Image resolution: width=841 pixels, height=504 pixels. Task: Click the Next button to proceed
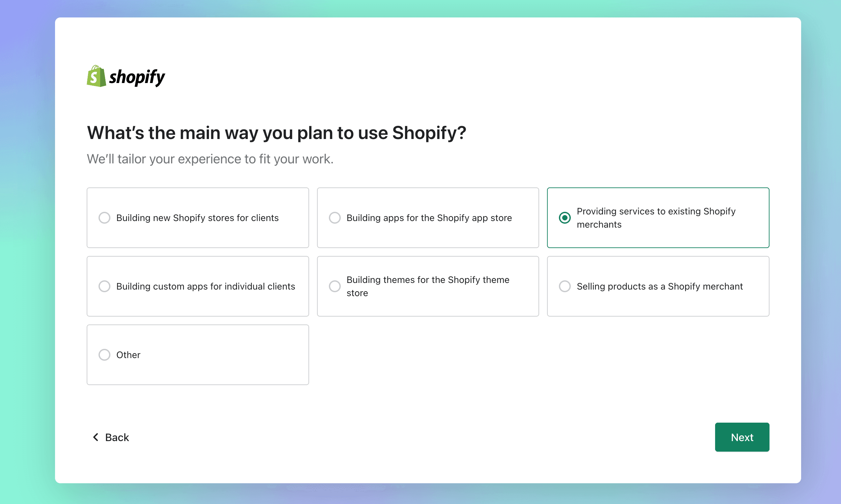[742, 437]
